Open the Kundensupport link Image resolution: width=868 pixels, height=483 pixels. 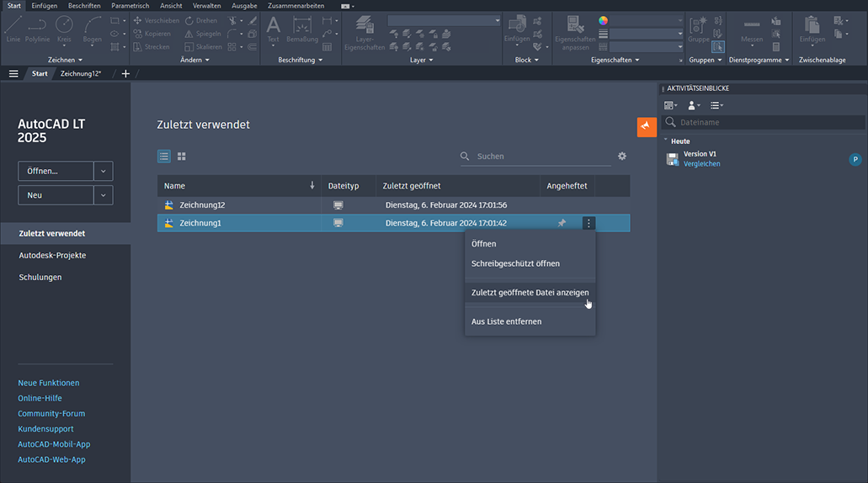pos(45,429)
